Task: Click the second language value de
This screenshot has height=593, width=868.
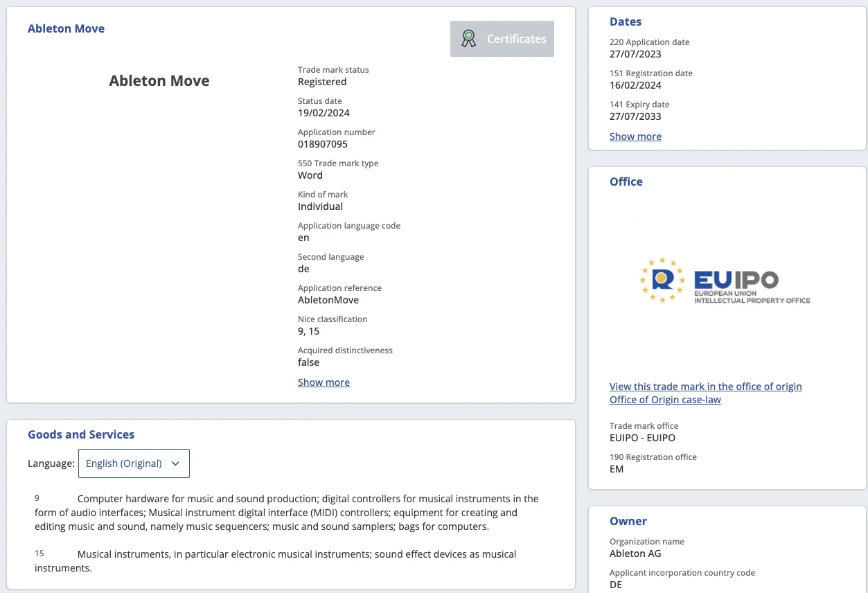Action: pos(303,269)
